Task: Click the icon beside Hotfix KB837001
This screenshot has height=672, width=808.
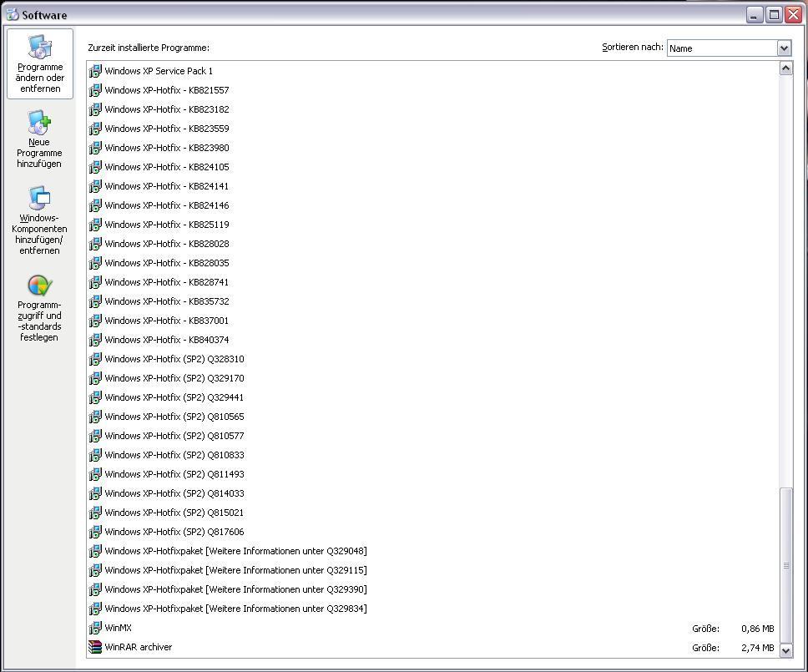Action: (x=95, y=321)
